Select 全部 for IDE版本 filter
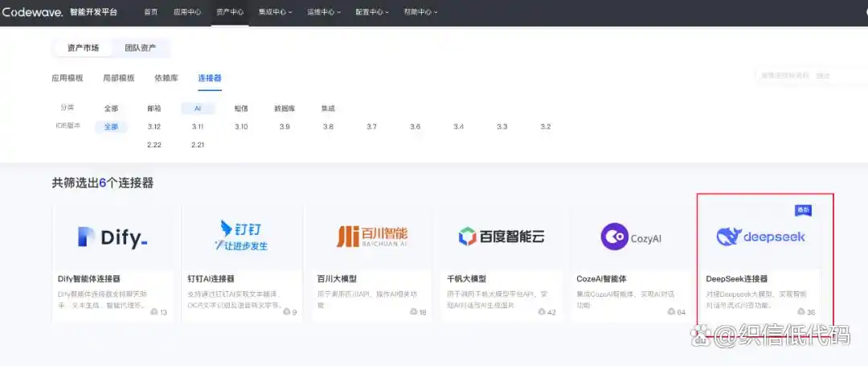 tap(111, 127)
